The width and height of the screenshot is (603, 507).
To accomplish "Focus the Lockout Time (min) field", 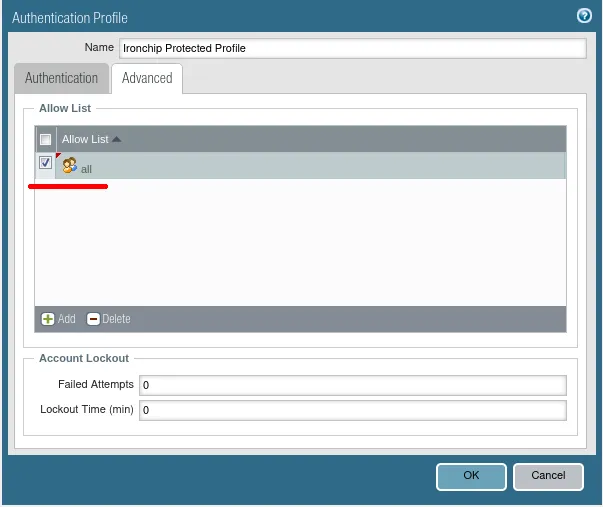I will pyautogui.click(x=353, y=410).
